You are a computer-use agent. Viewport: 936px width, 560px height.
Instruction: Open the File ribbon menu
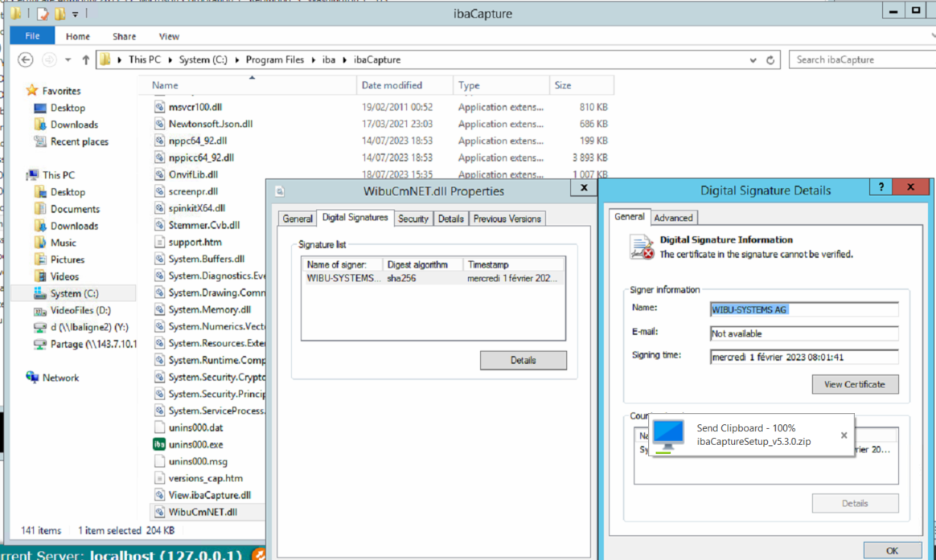pos(32,36)
